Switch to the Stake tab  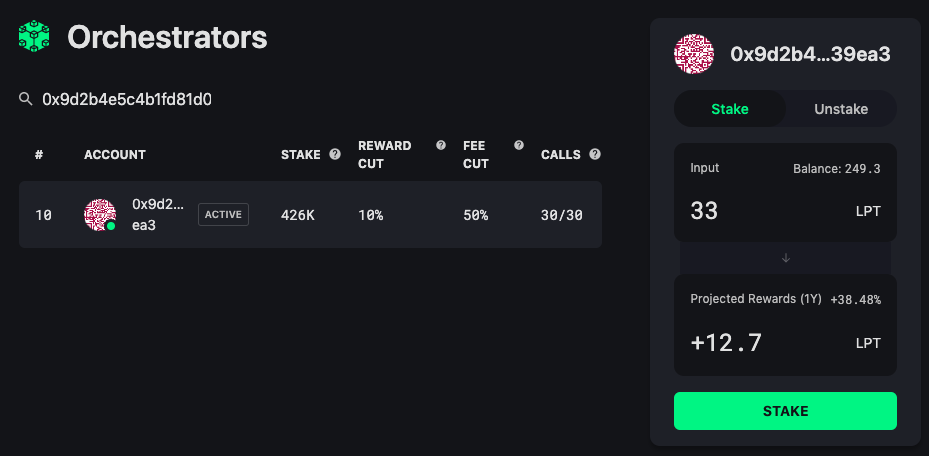730,109
